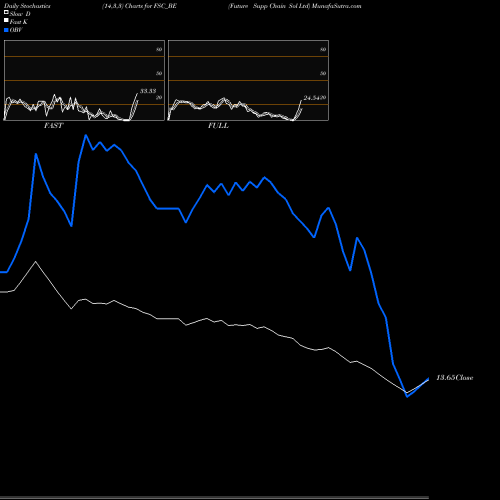Click the 50 level label in FULL chart
The height and width of the screenshot is (500, 500).
click(323, 73)
